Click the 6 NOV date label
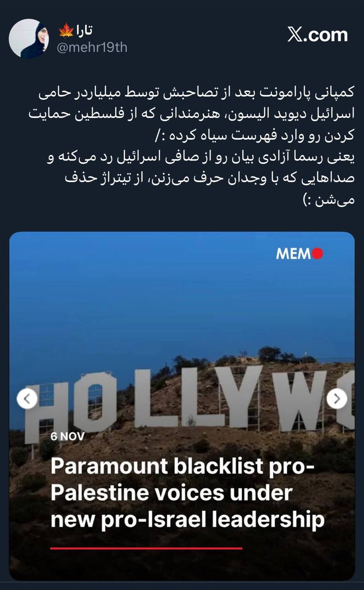The height and width of the screenshot is (590, 364). 68,436
